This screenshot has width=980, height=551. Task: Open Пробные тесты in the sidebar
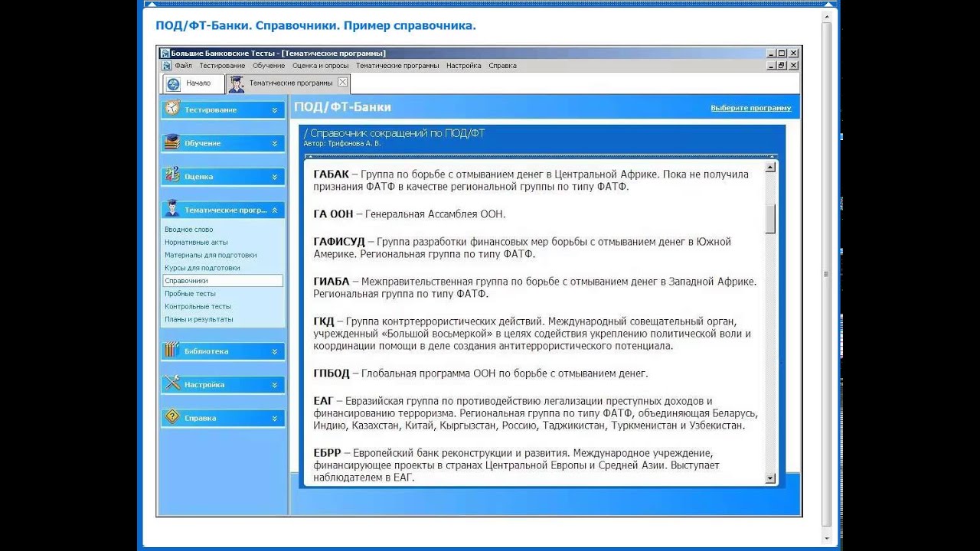tap(190, 294)
